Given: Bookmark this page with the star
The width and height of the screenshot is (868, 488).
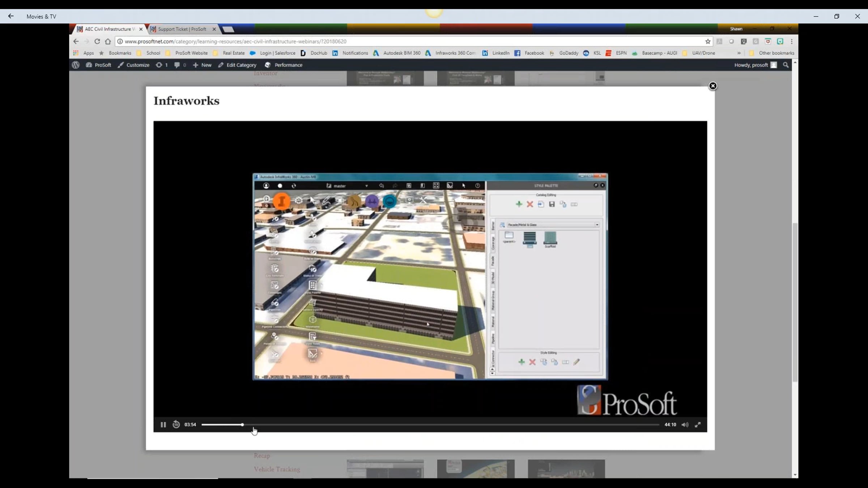Looking at the screenshot, I should [x=708, y=41].
